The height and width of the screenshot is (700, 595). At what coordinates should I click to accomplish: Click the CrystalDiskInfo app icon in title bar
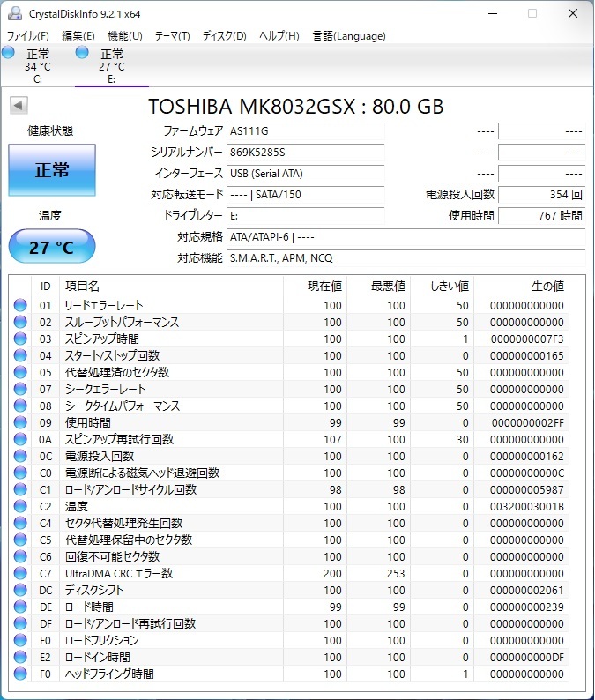(15, 13)
